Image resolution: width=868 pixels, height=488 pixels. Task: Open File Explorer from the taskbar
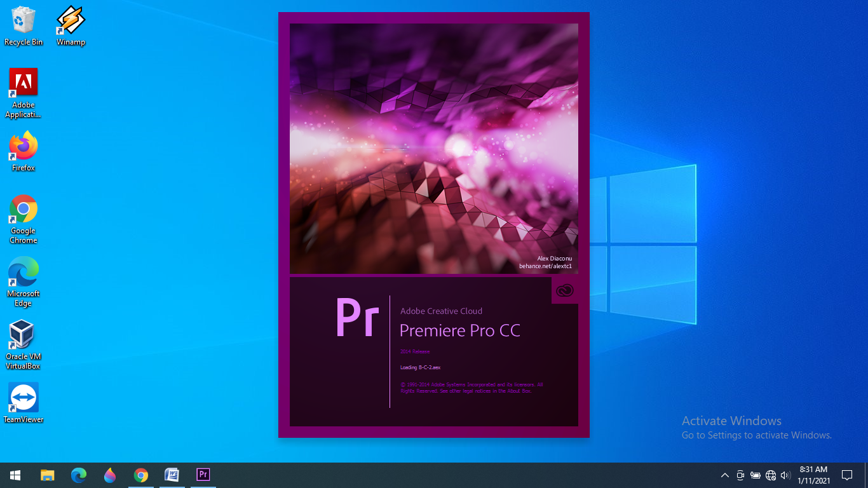pos(48,475)
